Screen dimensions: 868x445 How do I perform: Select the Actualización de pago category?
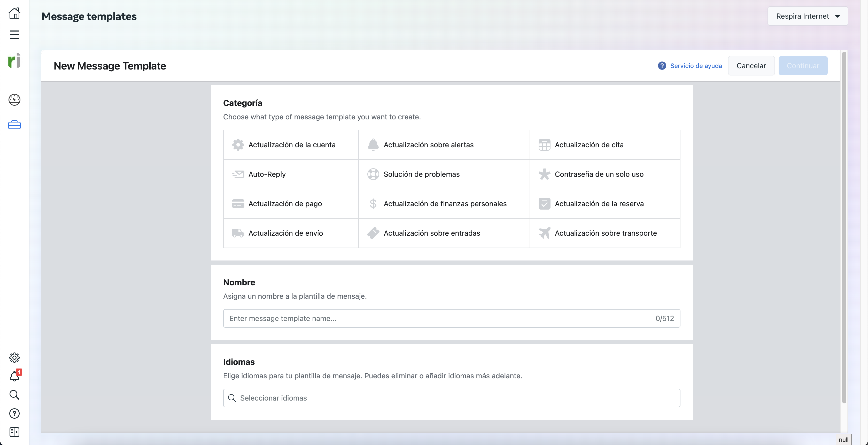[x=285, y=204]
